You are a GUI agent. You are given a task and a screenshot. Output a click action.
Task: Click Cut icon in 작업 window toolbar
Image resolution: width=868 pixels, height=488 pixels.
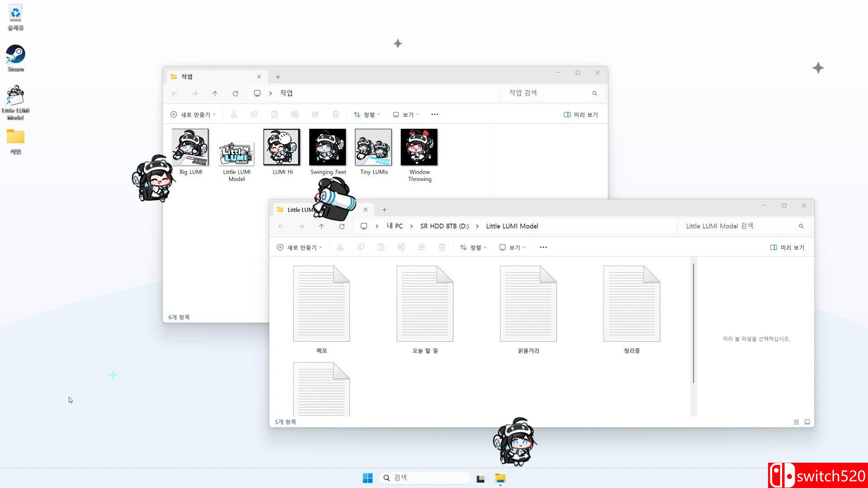pyautogui.click(x=234, y=114)
